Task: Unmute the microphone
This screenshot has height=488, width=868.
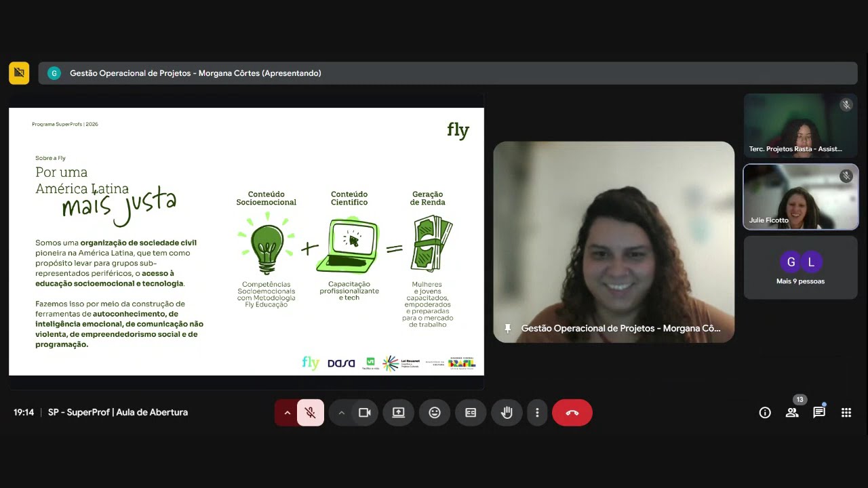Action: [x=311, y=413]
